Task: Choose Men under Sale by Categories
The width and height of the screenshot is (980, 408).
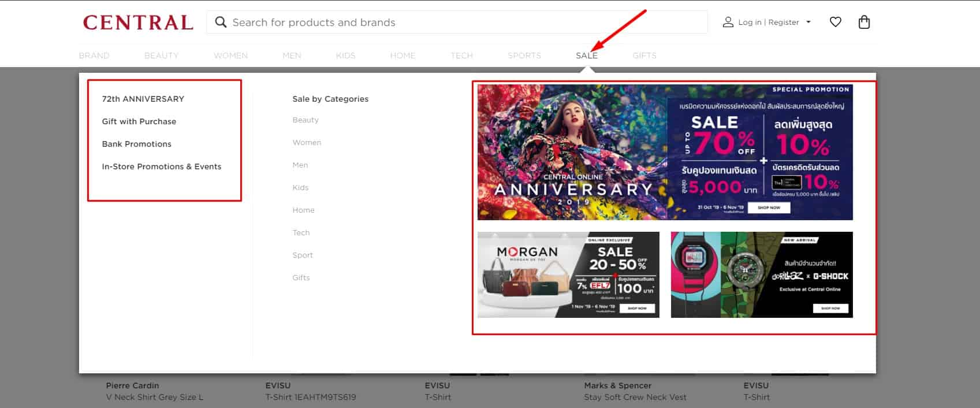Action: (300, 165)
